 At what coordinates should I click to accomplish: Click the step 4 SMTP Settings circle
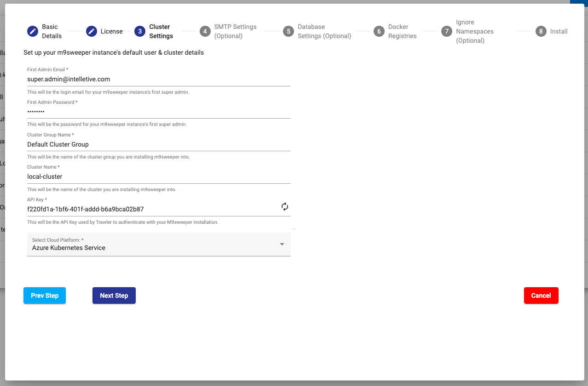(x=205, y=31)
